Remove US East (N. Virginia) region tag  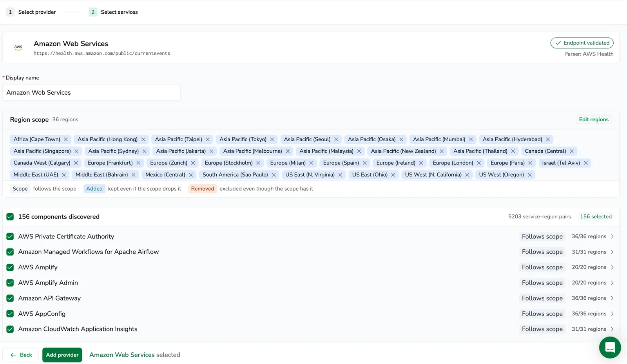(340, 175)
